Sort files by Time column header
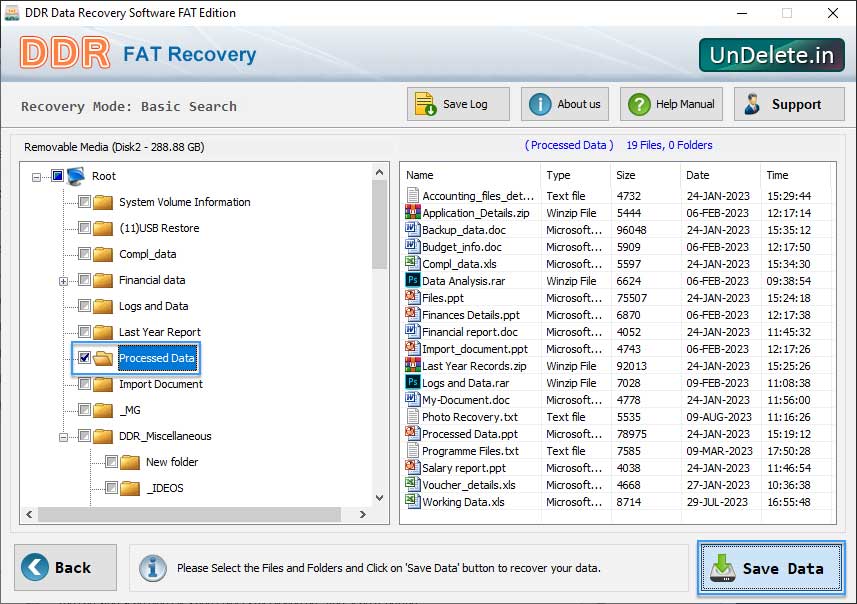 [x=796, y=175]
